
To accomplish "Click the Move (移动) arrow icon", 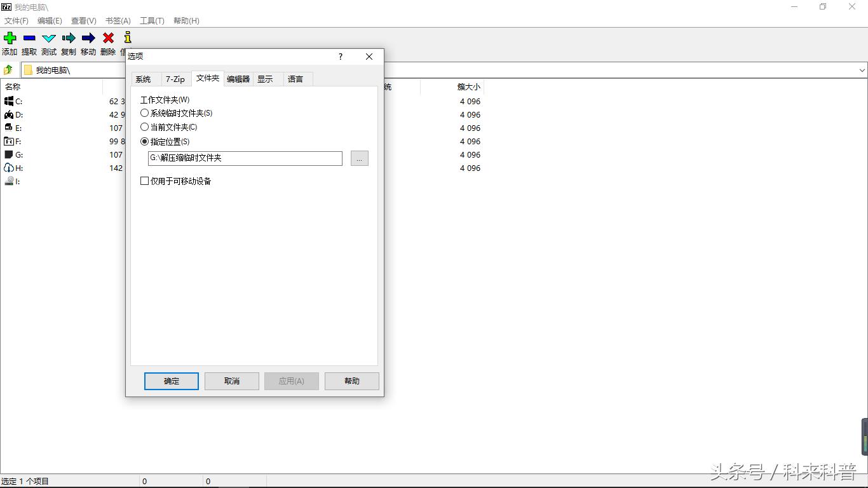I will [x=88, y=38].
